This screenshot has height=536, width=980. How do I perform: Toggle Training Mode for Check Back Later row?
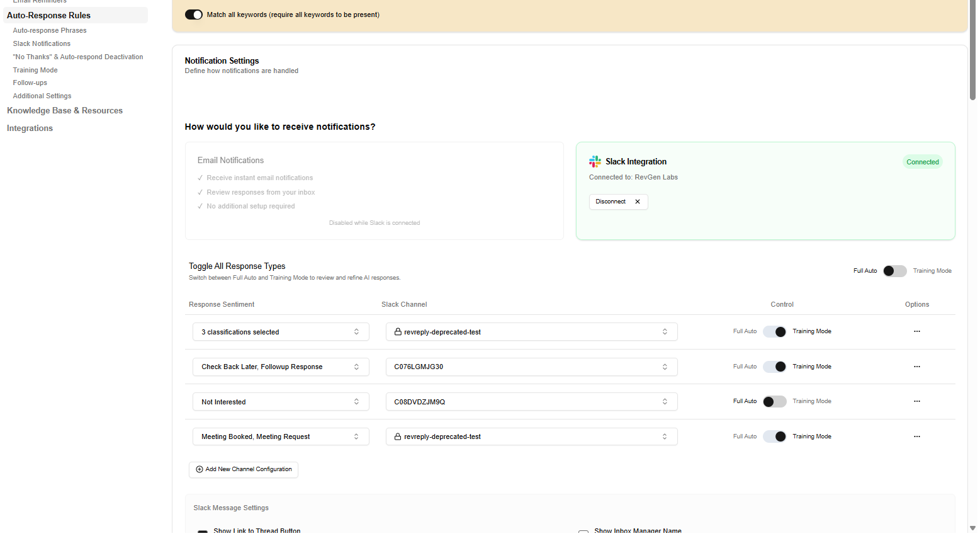pos(774,367)
